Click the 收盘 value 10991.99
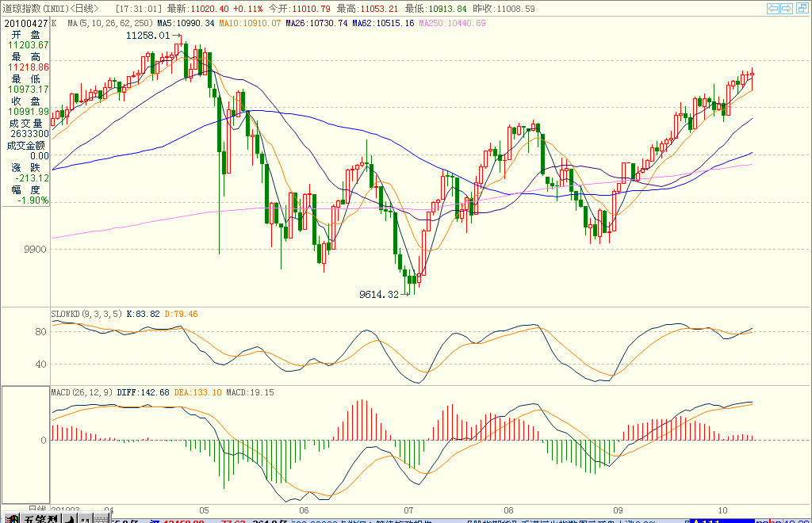Screen dimensions: 812x523 [28, 112]
